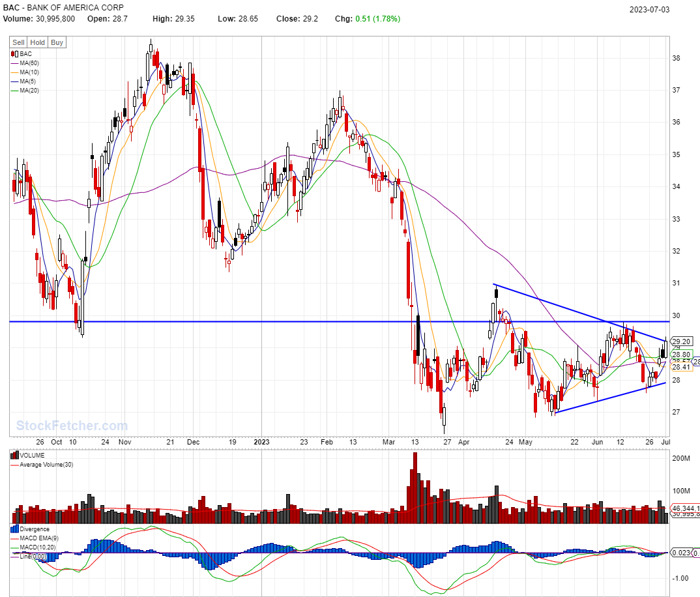Click the Chg value 0.51 (1.78%)

click(377, 19)
